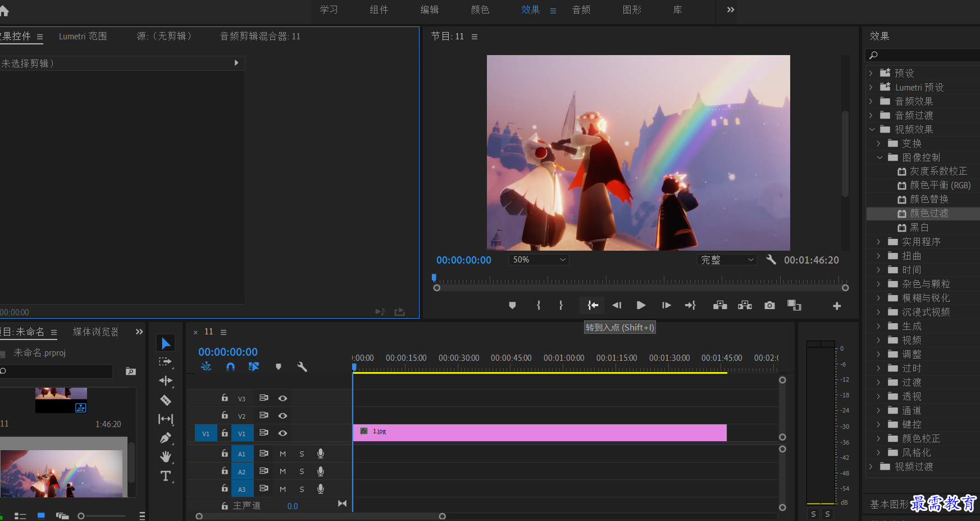
Task: Open the playback resolution 完整 dropdown
Action: [727, 260]
